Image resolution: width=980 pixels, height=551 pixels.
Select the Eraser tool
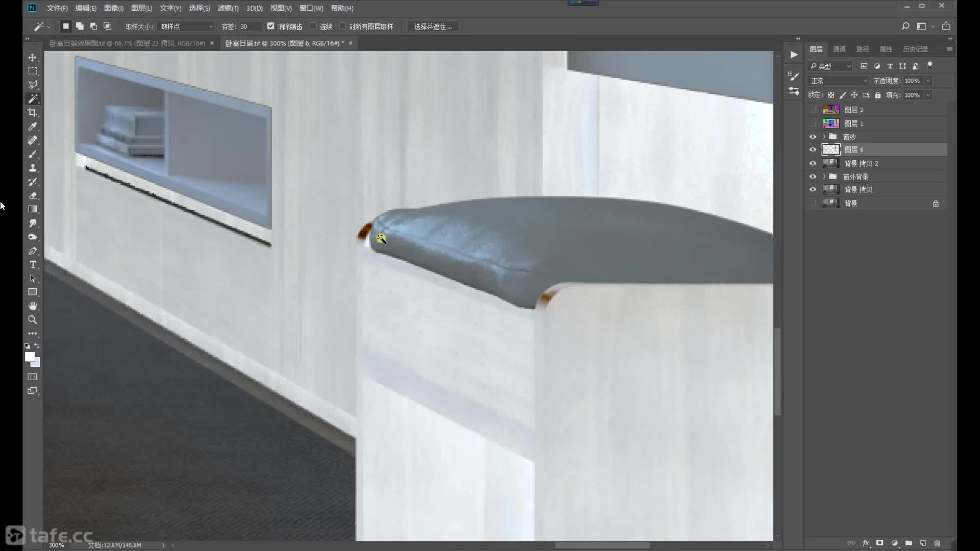pyautogui.click(x=33, y=195)
